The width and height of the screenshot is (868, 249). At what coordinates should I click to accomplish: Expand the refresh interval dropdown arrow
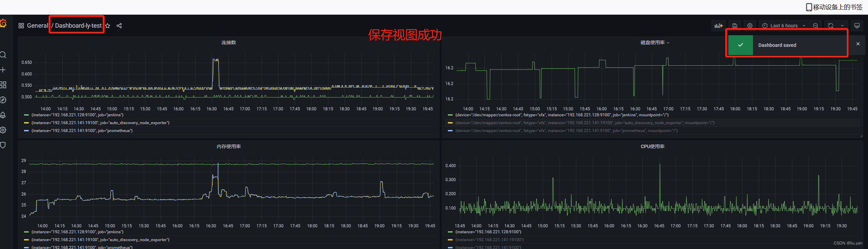(842, 26)
